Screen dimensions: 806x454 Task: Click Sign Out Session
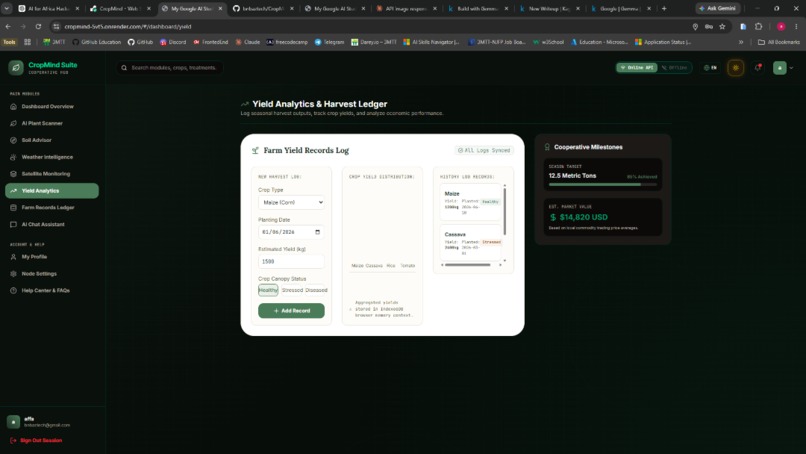[36, 441]
